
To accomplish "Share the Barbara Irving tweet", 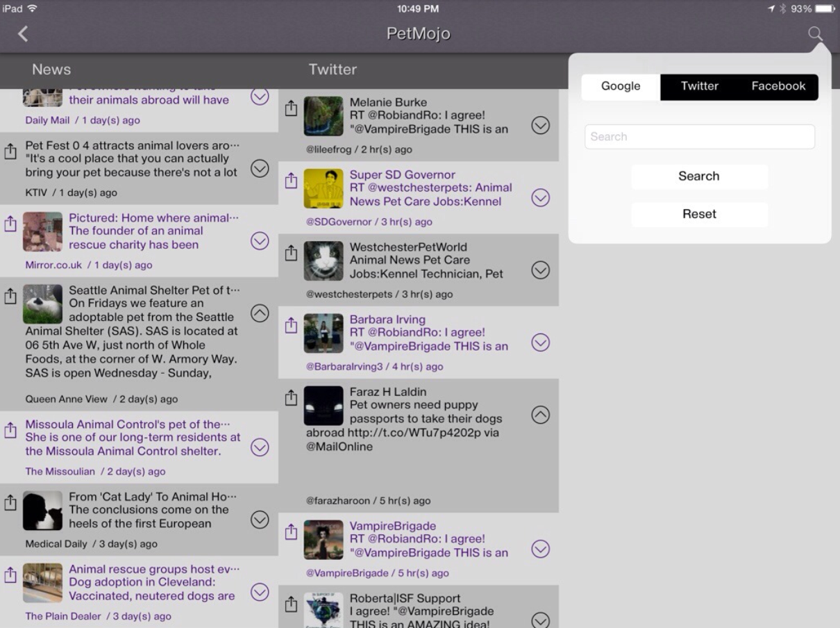I will 292,325.
